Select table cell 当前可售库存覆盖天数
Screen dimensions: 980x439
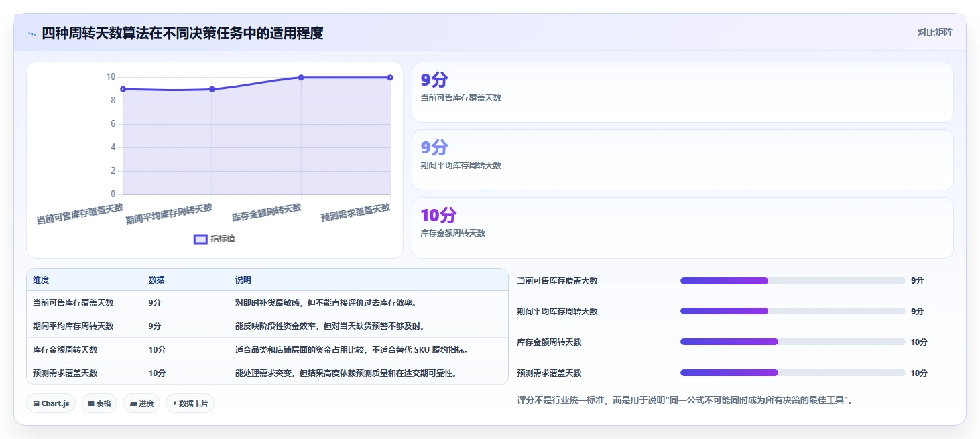pyautogui.click(x=73, y=303)
